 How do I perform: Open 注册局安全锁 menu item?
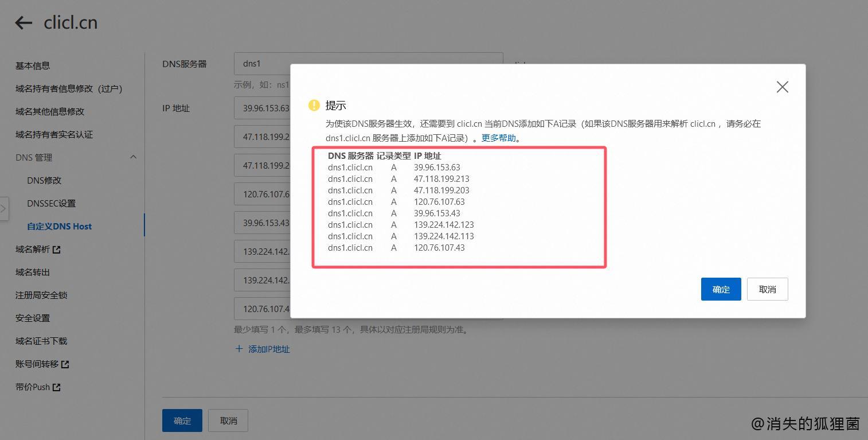(41, 295)
